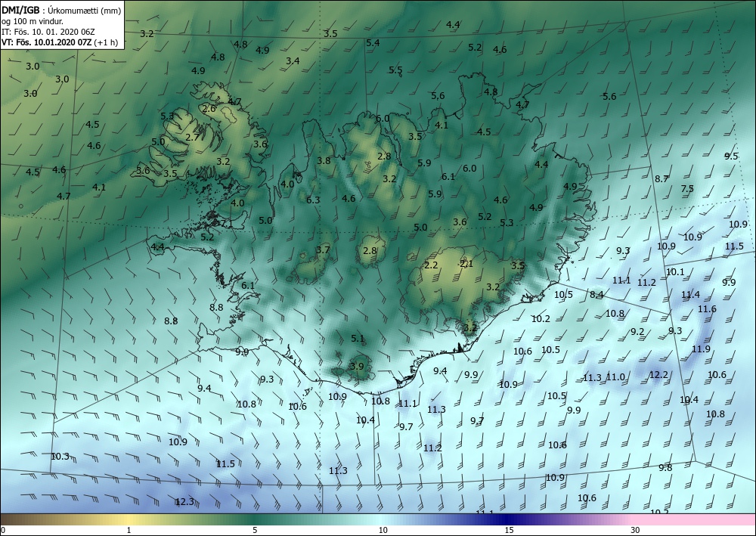Click the 2.7 value in the Westfjords

192,137
